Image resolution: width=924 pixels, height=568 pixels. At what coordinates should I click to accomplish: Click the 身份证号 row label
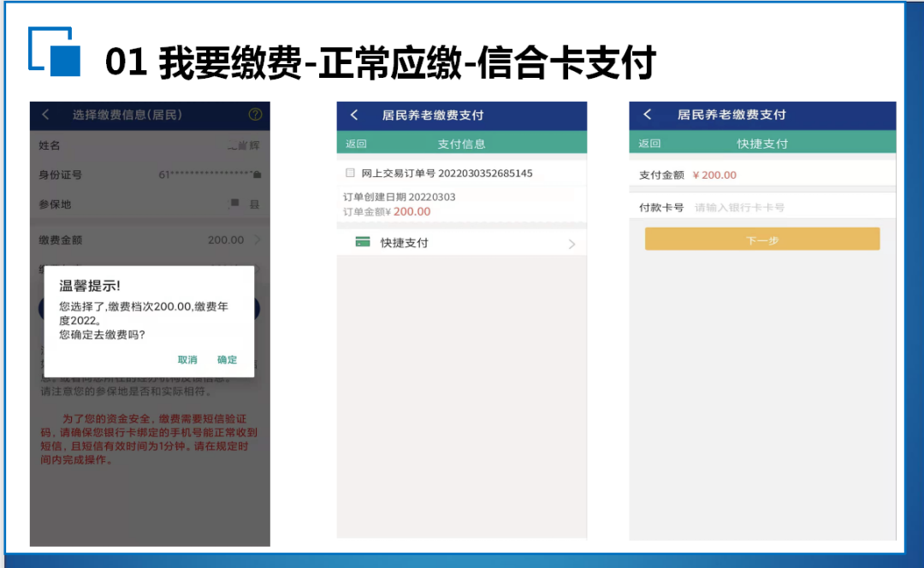(60, 175)
